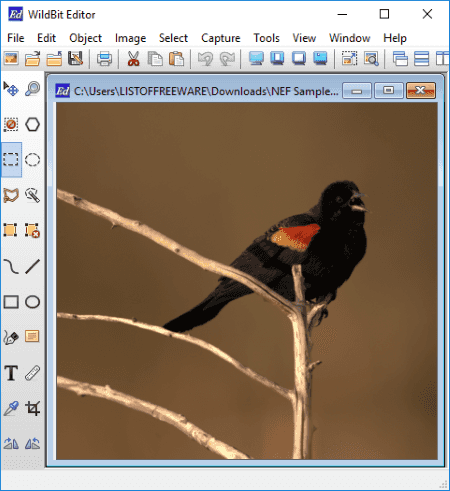Select the no-selection tool with red circle

11,125
